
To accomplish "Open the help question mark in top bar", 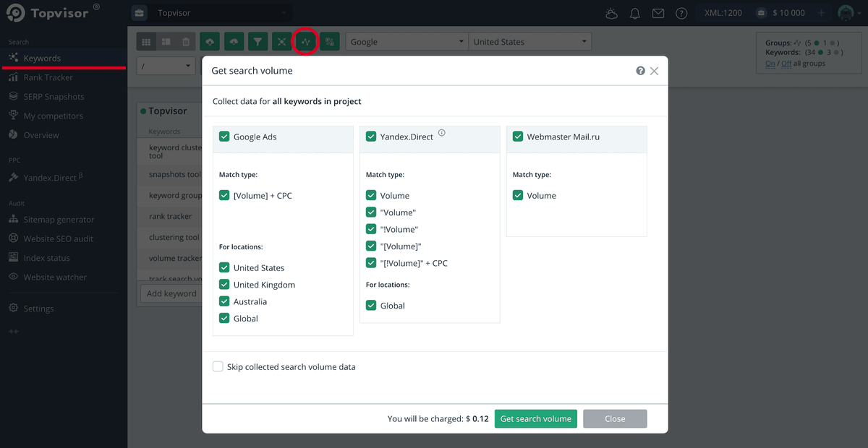I will (x=681, y=13).
